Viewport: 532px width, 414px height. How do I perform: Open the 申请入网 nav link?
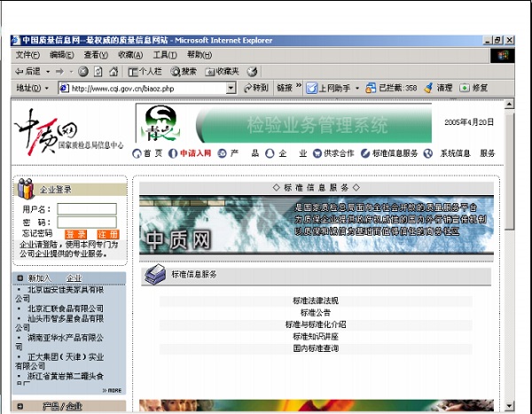tap(195, 153)
